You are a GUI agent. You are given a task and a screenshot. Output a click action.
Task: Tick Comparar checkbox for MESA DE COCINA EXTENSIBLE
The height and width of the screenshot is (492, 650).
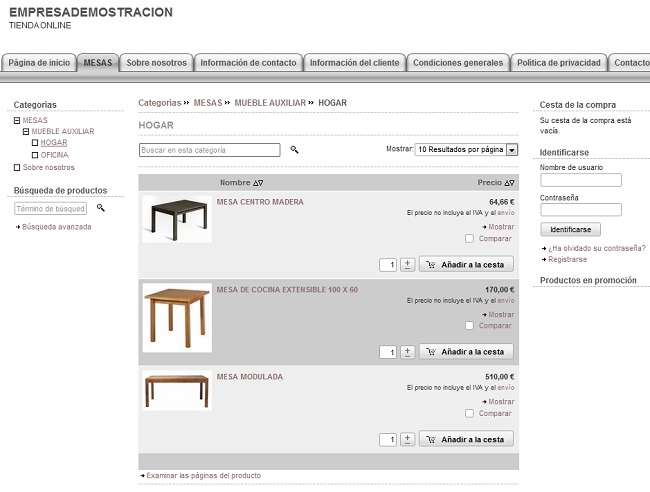click(469, 326)
